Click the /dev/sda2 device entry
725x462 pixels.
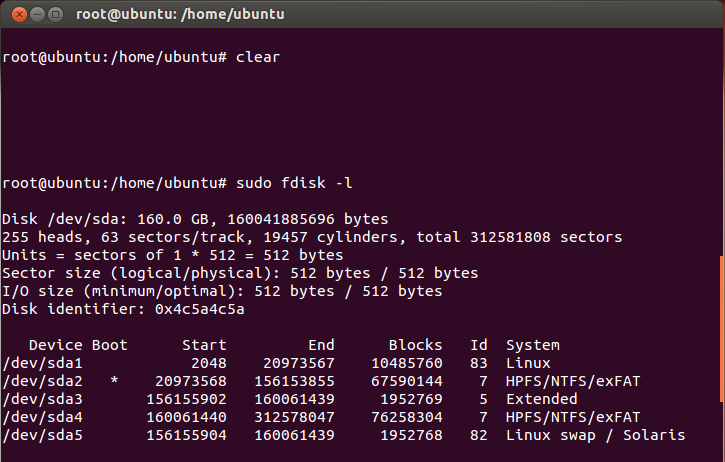click(x=43, y=381)
